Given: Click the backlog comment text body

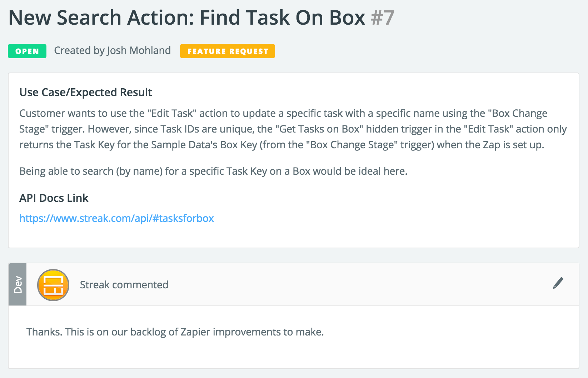Looking at the screenshot, I should 175,332.
